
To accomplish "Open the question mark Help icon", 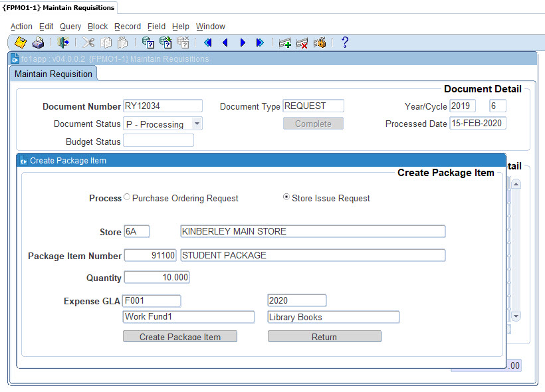I will click(344, 43).
